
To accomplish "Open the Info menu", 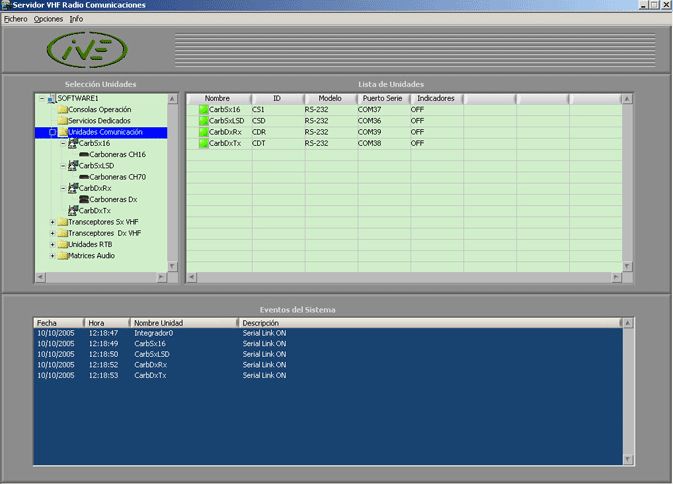I will [76, 19].
